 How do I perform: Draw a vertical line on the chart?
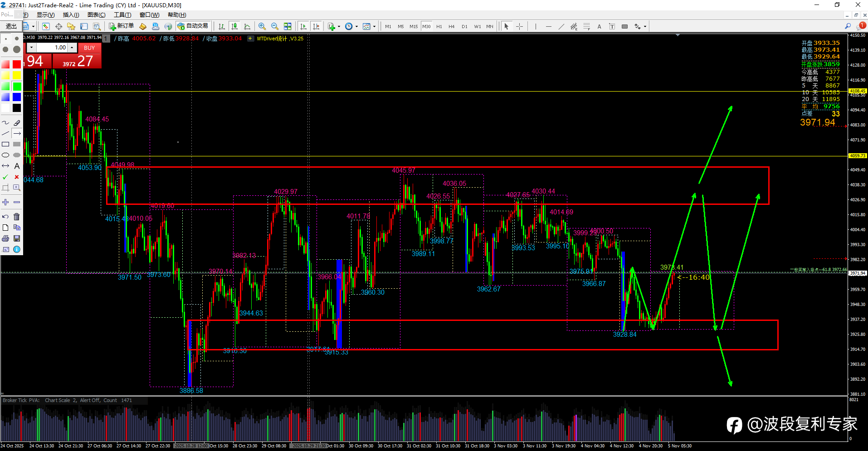[536, 26]
